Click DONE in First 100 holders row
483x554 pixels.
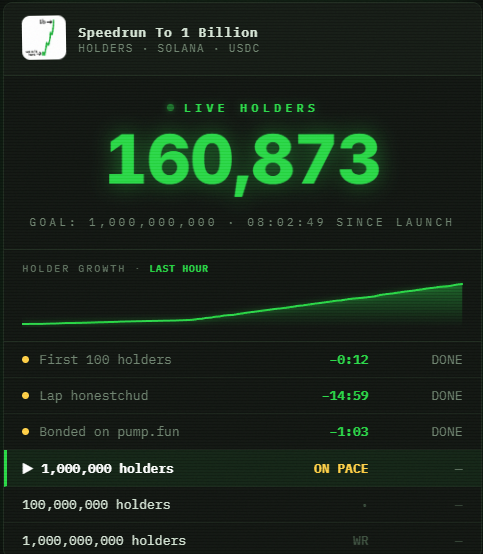click(x=447, y=360)
